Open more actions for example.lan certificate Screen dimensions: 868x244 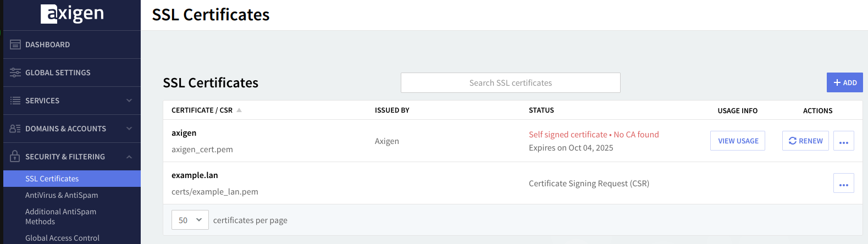843,184
